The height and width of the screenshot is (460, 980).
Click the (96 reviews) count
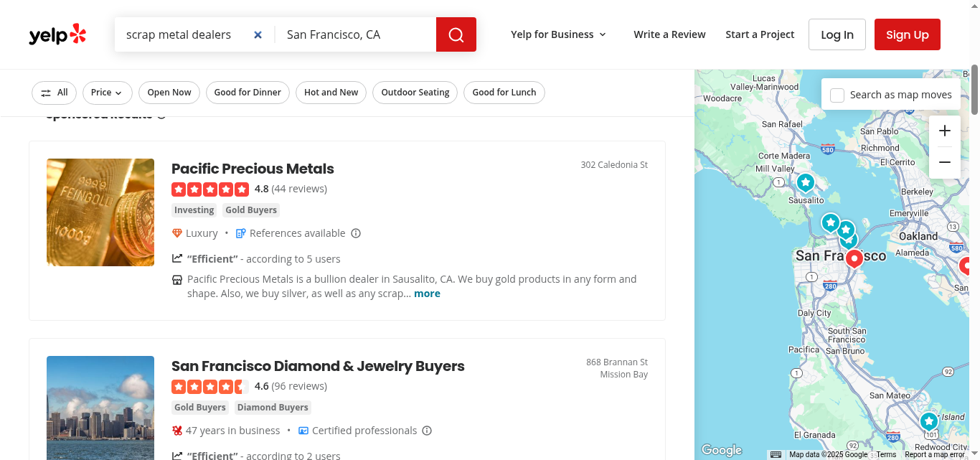(x=299, y=386)
